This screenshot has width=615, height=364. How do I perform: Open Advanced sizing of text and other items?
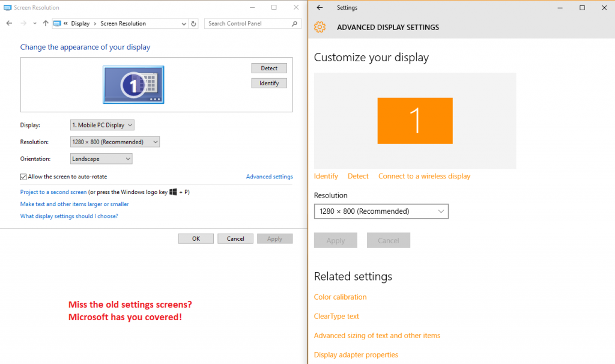(377, 335)
